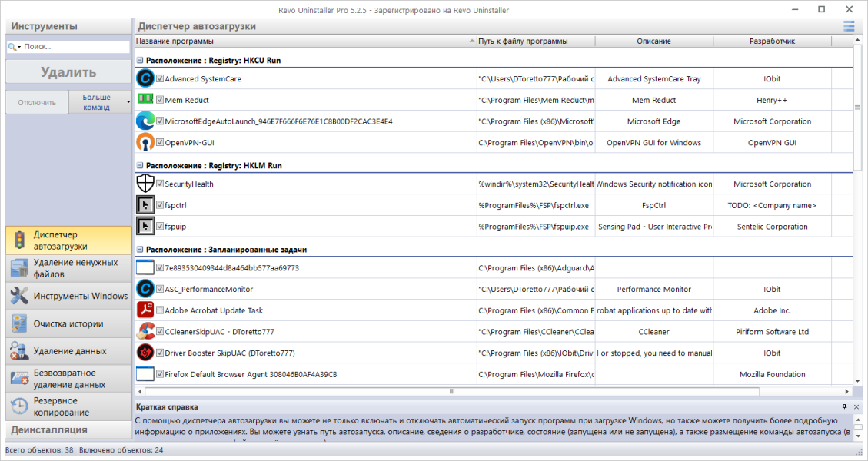Viewport: 868px width, 461px height.
Task: Click the unrecoverable delete icon
Action: [x=19, y=379]
